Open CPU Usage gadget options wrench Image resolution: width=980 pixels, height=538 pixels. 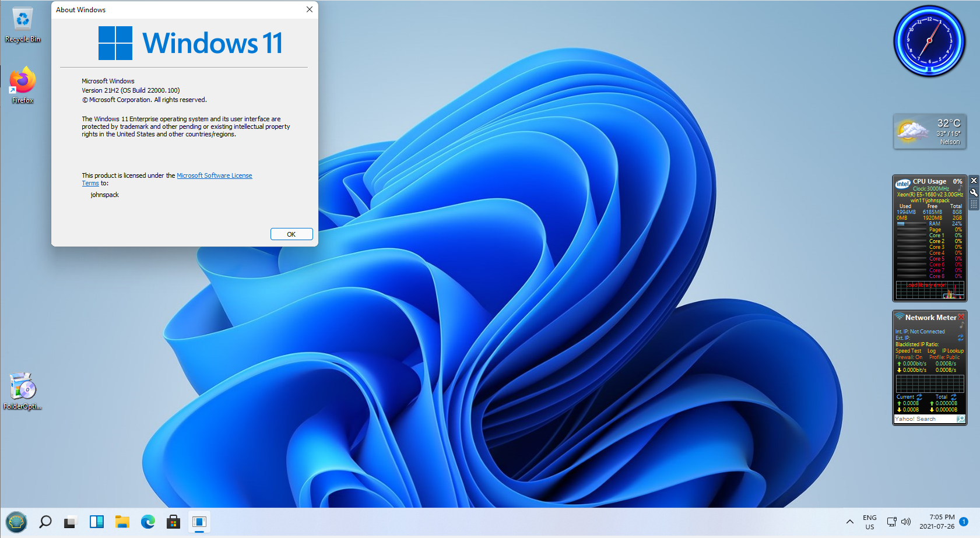[974, 192]
